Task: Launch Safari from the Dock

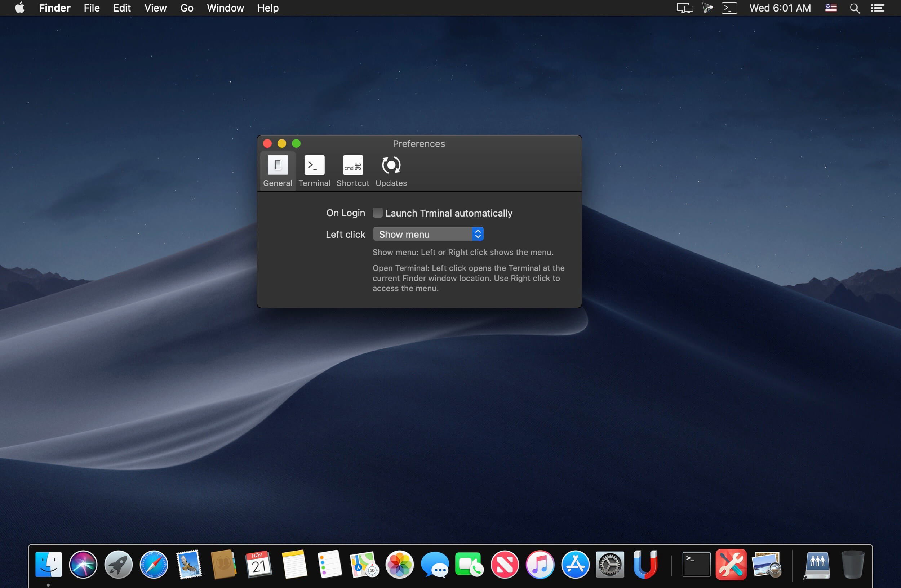Action: pos(154,565)
